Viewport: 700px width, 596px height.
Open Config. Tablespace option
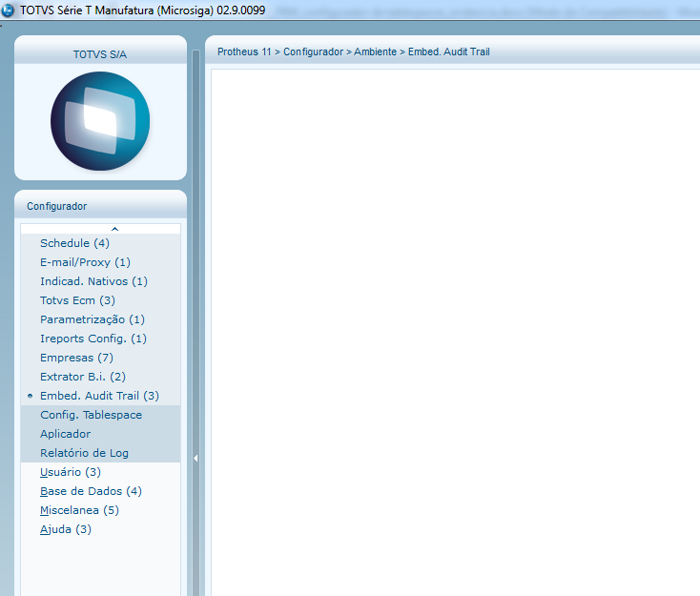[x=91, y=415]
